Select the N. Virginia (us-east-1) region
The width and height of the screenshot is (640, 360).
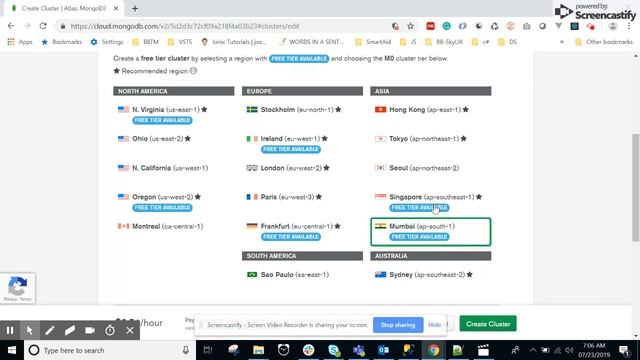173,115
